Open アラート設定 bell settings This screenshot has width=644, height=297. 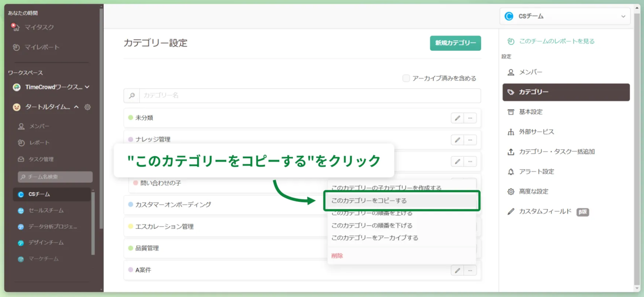(x=536, y=172)
